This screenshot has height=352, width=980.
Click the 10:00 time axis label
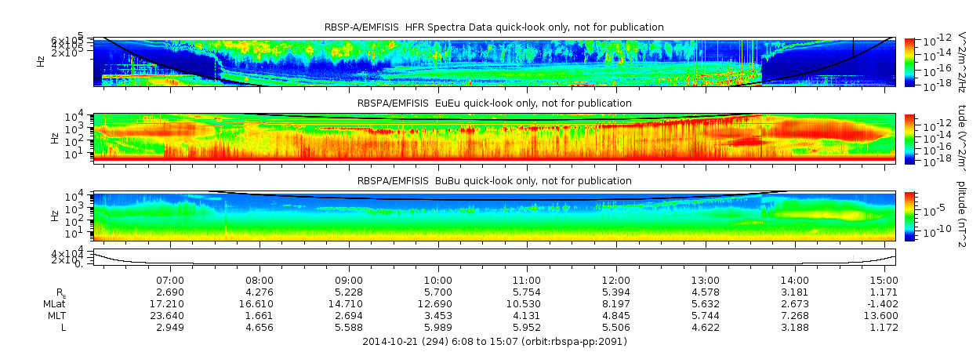[437, 280]
